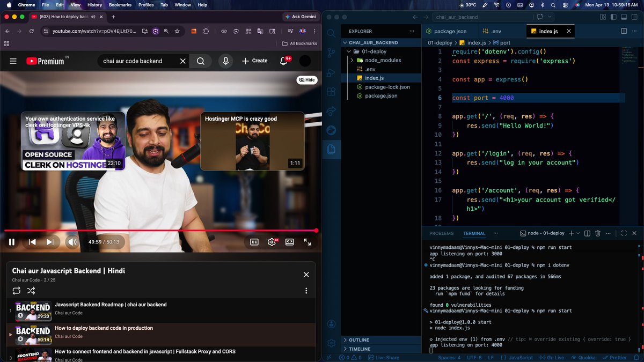Click the YouTube Create button
The height and width of the screenshot is (362, 644).
pyautogui.click(x=254, y=61)
